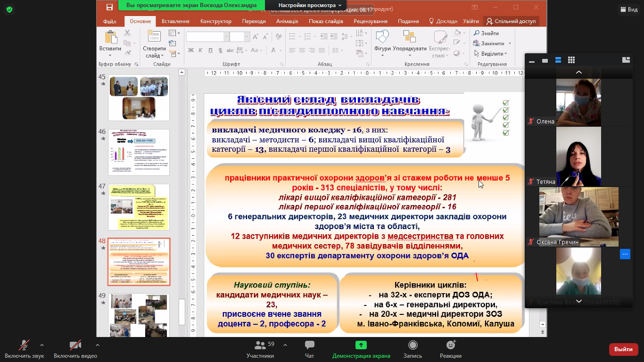This screenshot has width=644, height=362.
Task: Open audio options arrow beside Включить звук
Action: 42,345
